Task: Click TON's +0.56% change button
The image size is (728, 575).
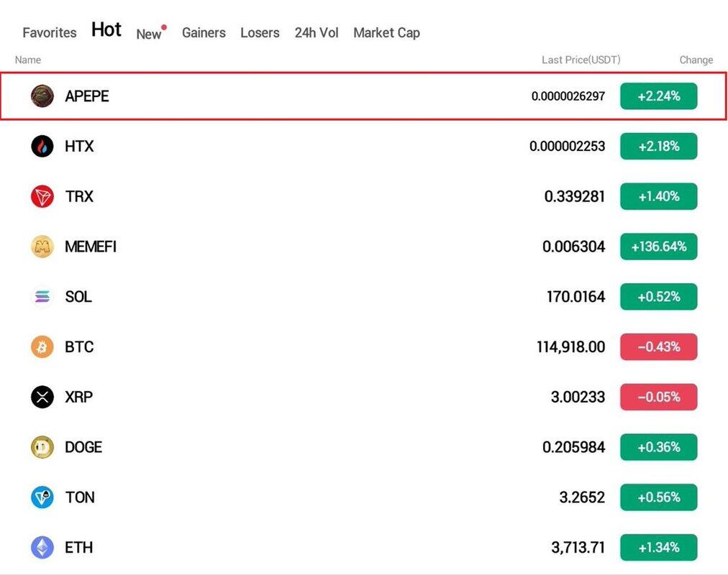Action: pos(659,497)
